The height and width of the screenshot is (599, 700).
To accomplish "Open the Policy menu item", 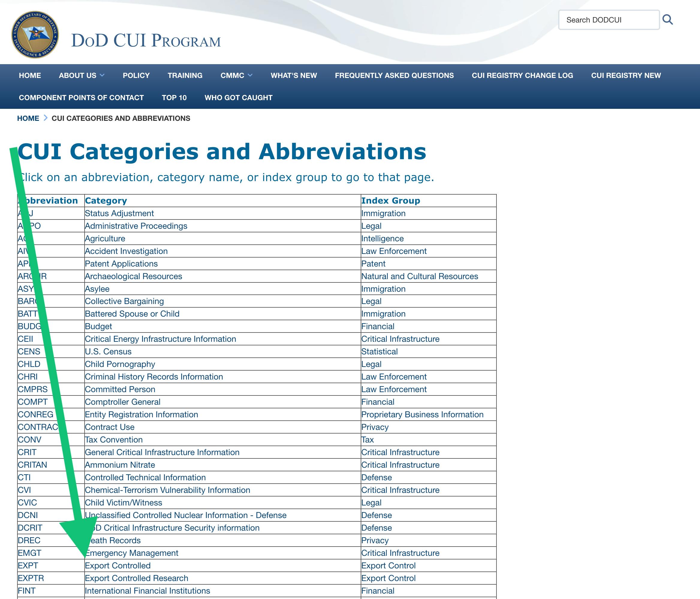I will coord(136,75).
